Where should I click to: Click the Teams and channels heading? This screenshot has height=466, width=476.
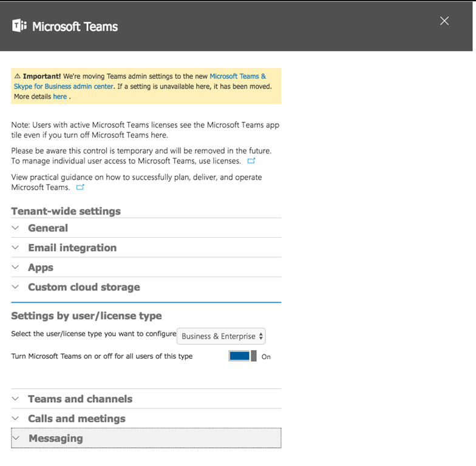tap(80, 399)
